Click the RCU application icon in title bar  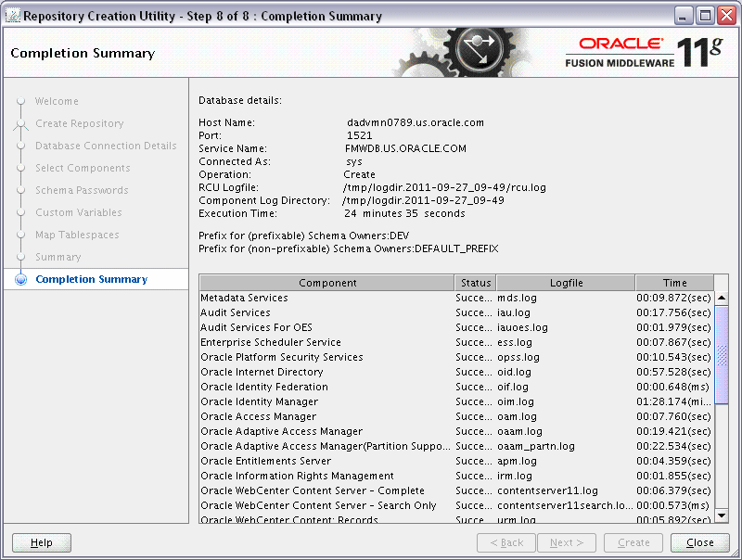tap(13, 15)
